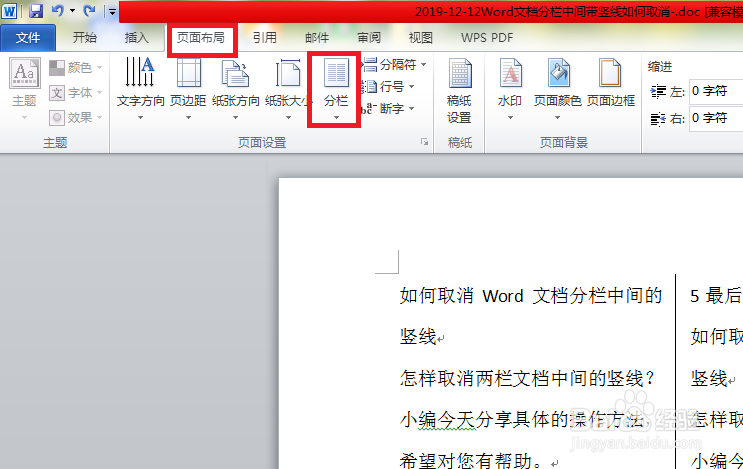Expand the arrow below 文字方向

click(x=140, y=117)
